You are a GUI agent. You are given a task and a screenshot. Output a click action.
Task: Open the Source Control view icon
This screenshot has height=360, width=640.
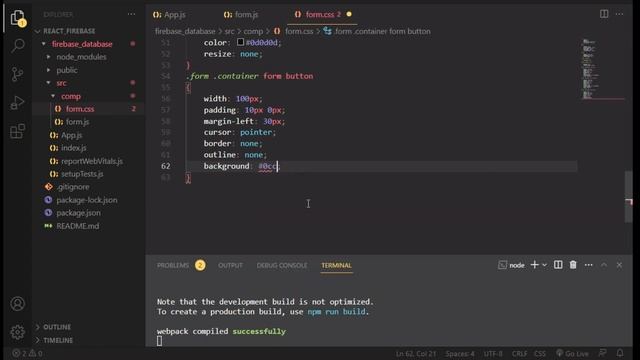[18, 74]
